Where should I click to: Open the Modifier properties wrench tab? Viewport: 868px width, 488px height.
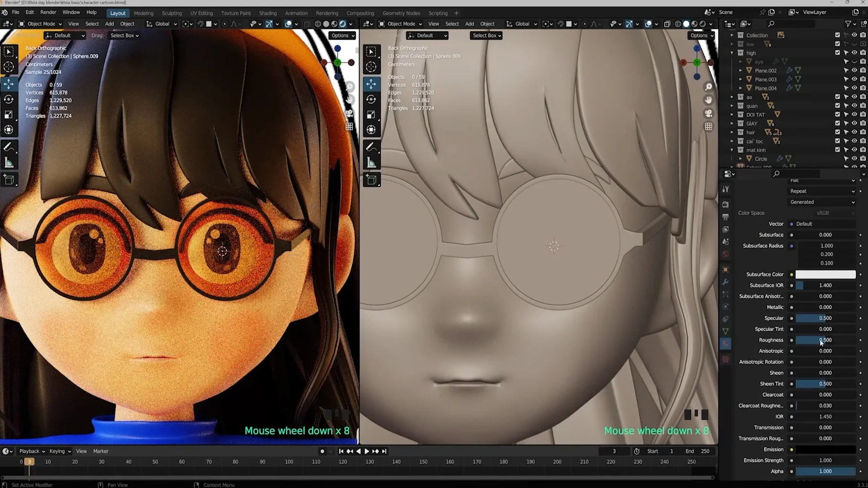pos(725,282)
